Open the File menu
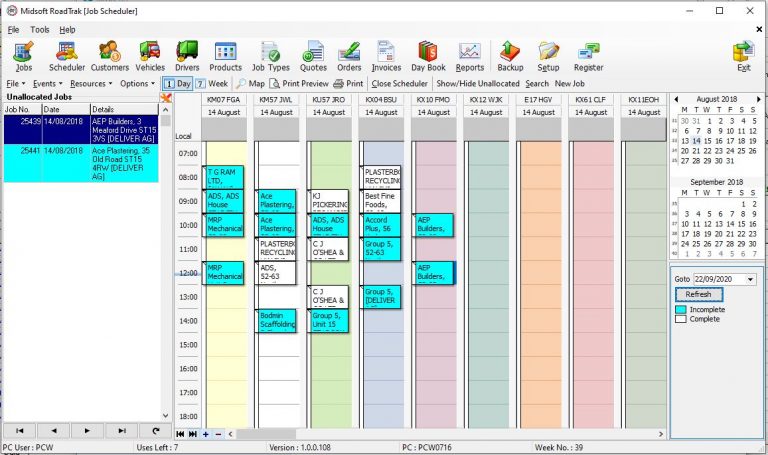The width and height of the screenshot is (768, 455). click(x=13, y=30)
